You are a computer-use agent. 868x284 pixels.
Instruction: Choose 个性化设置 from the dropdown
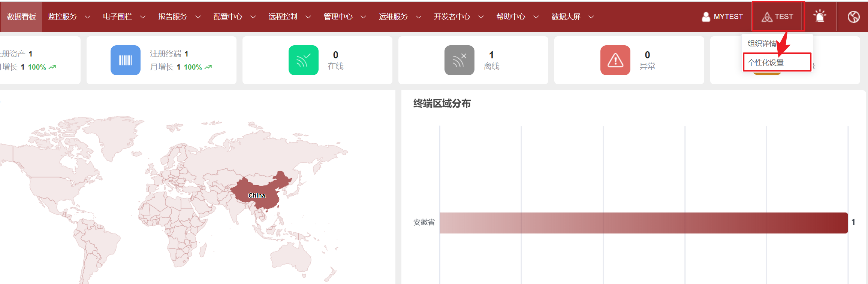coord(766,62)
